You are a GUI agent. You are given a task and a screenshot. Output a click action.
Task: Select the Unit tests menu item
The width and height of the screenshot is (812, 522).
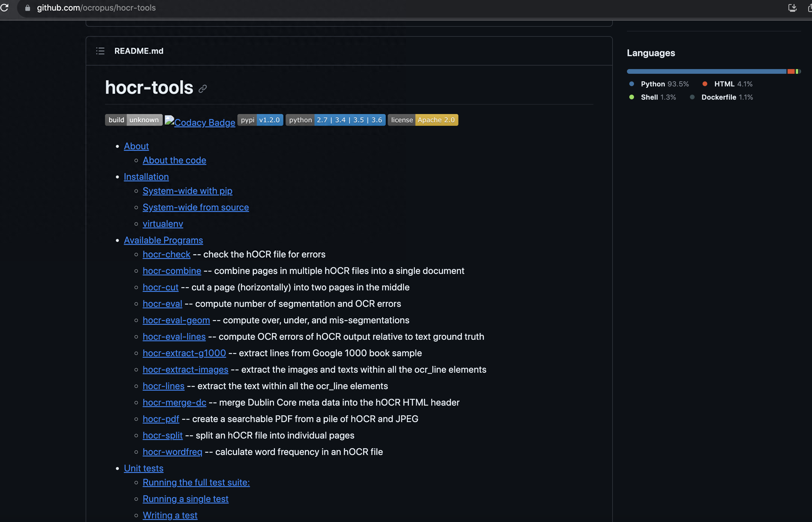[x=144, y=468]
